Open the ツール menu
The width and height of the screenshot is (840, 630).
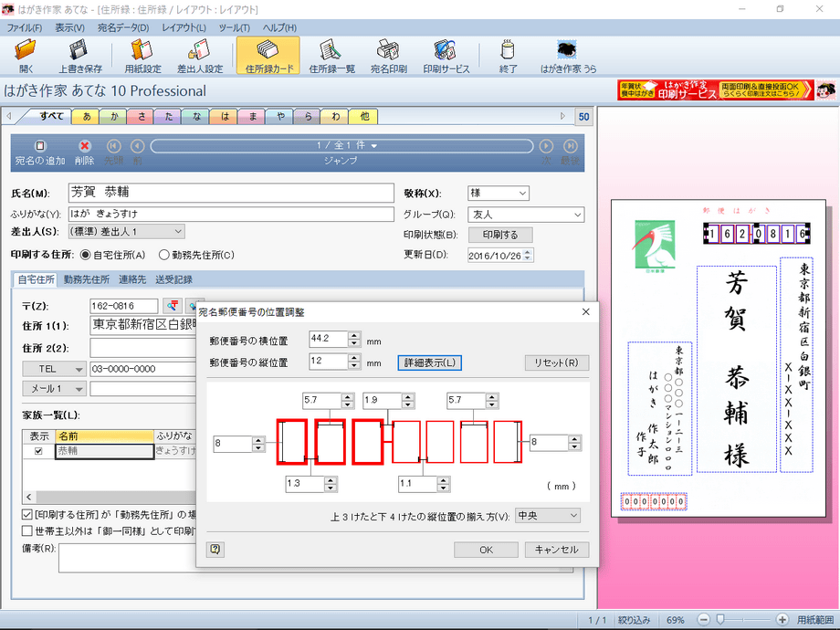[234, 28]
